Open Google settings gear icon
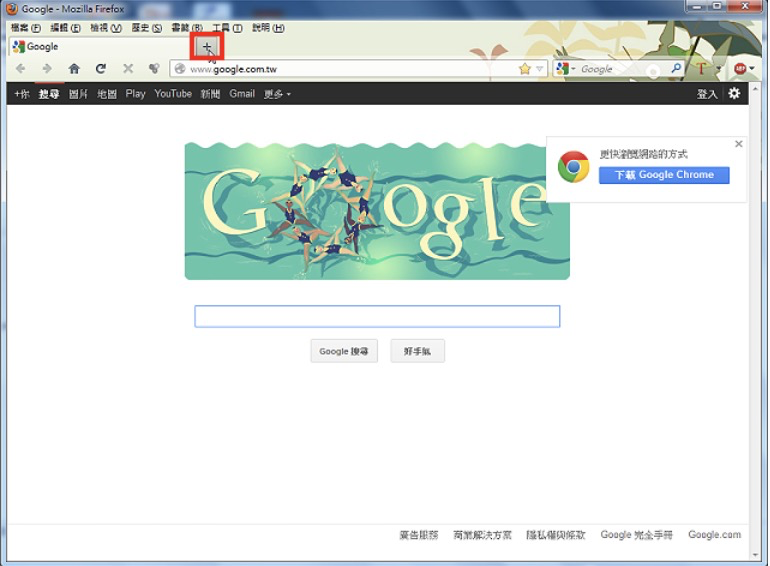Screen dimensions: 770x566 click(734, 93)
